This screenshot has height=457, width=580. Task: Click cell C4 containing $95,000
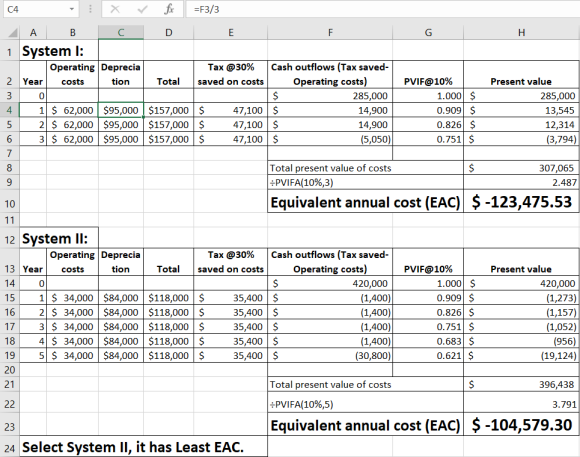pos(121,110)
